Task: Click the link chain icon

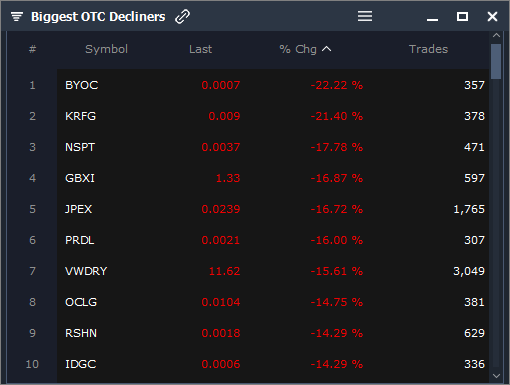Action: pos(182,16)
